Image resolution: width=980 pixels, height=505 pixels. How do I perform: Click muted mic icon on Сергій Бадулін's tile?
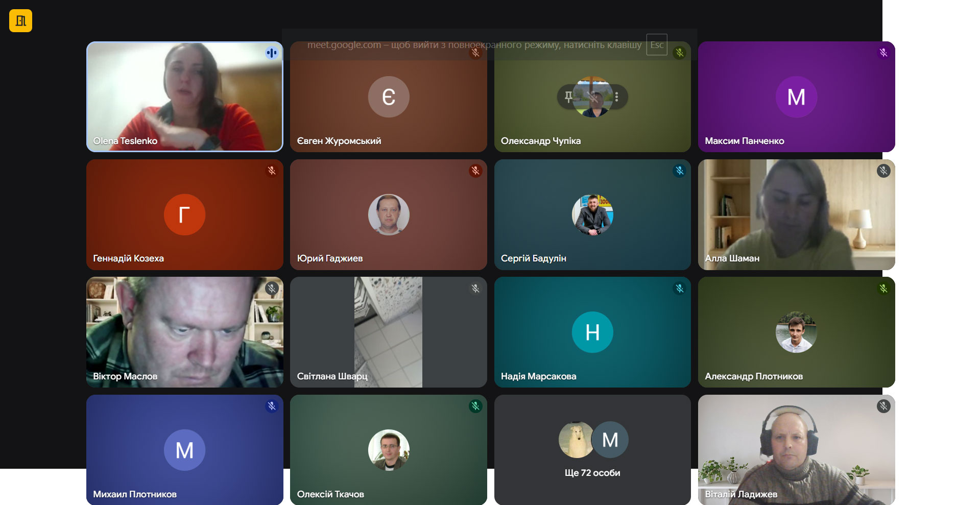[x=679, y=171]
